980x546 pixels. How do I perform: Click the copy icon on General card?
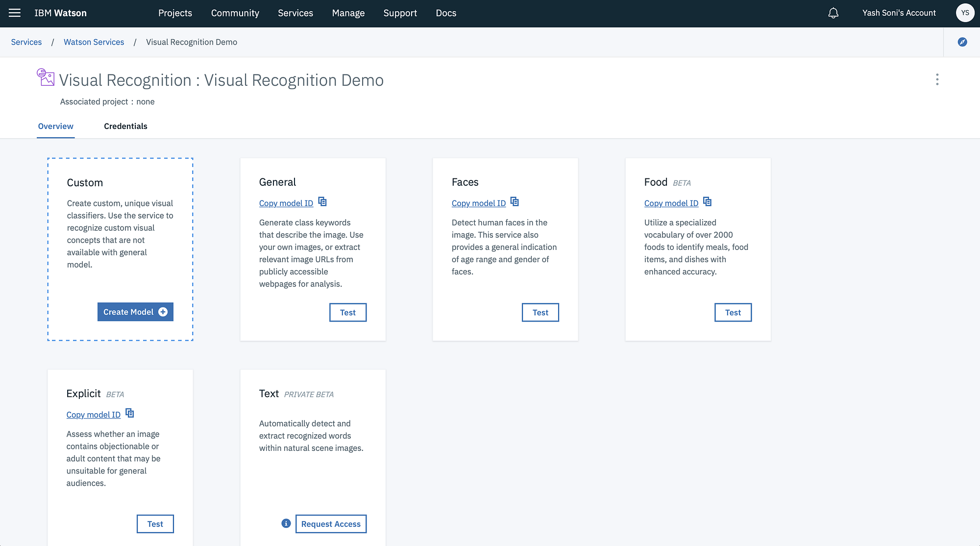click(x=322, y=202)
